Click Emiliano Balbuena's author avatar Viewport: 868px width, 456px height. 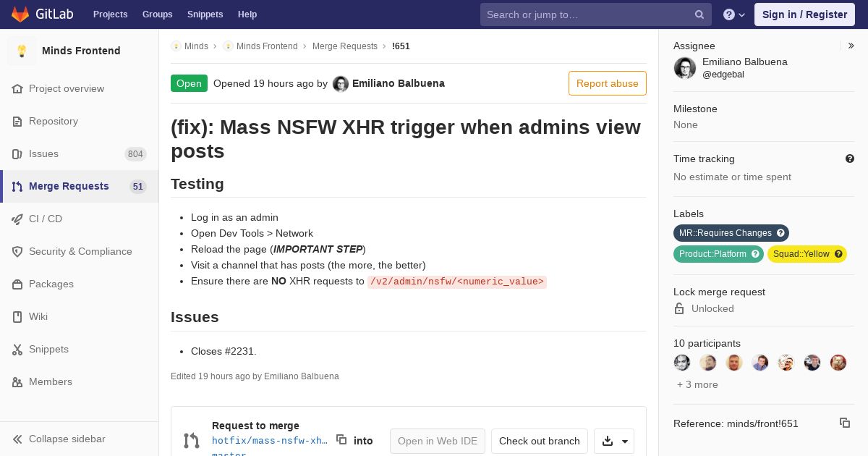tap(341, 84)
